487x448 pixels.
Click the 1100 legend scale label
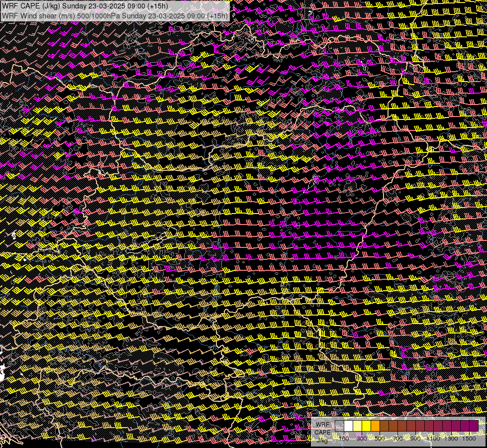coord(433,439)
